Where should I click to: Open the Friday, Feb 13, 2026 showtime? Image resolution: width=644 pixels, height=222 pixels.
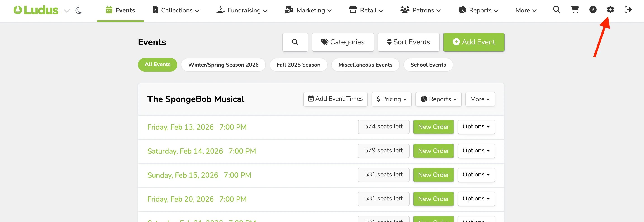click(197, 127)
